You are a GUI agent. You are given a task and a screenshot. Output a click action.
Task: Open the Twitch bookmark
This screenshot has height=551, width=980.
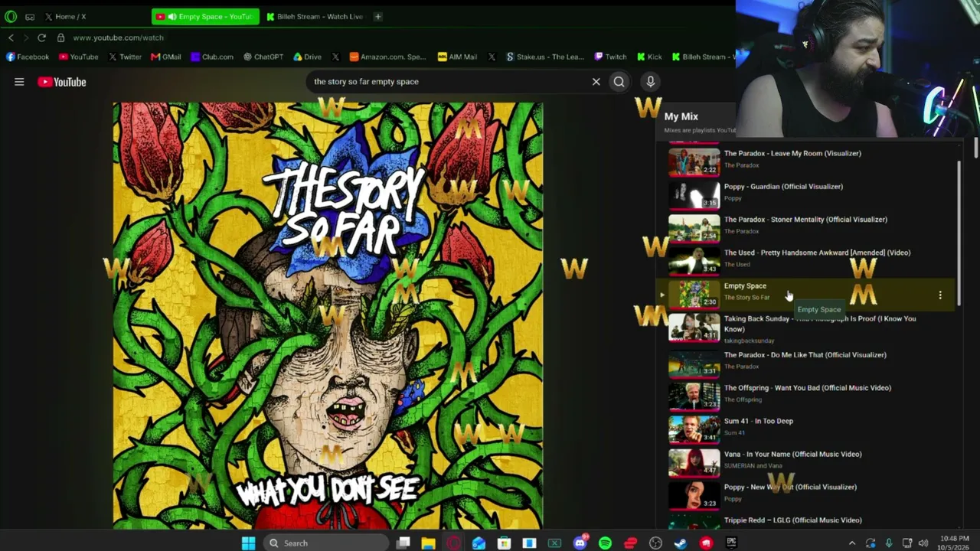(x=610, y=57)
